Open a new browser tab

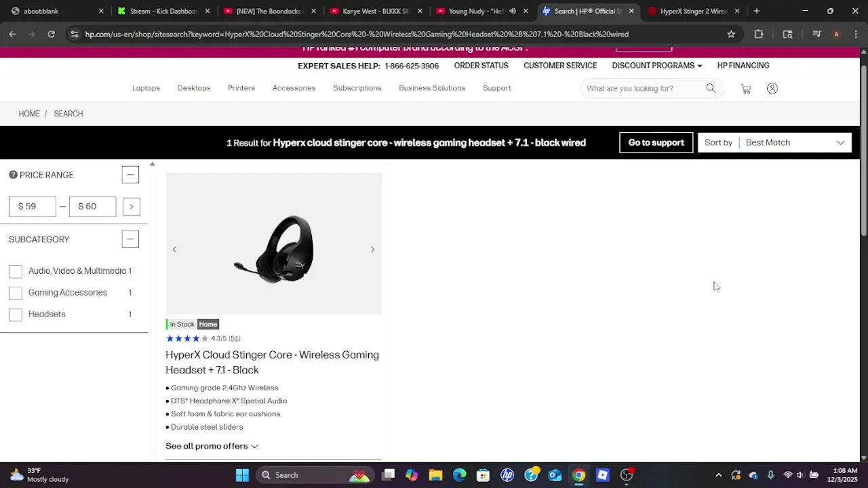756,11
